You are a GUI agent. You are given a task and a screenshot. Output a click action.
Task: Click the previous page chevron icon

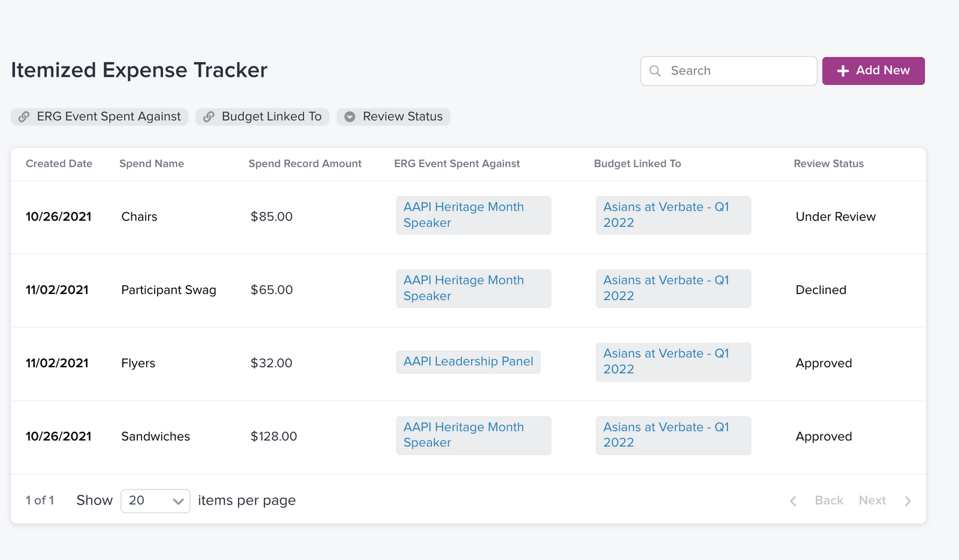[793, 501]
